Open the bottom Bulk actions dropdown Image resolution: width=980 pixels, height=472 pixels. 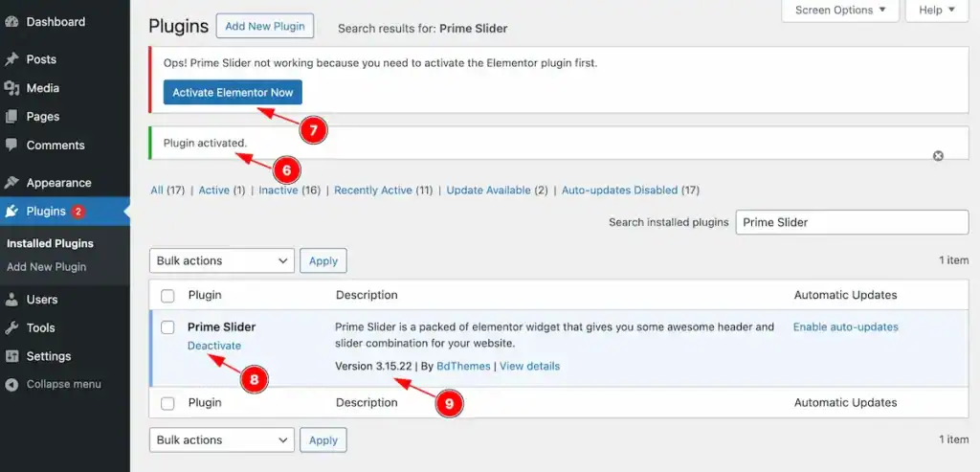click(x=222, y=440)
